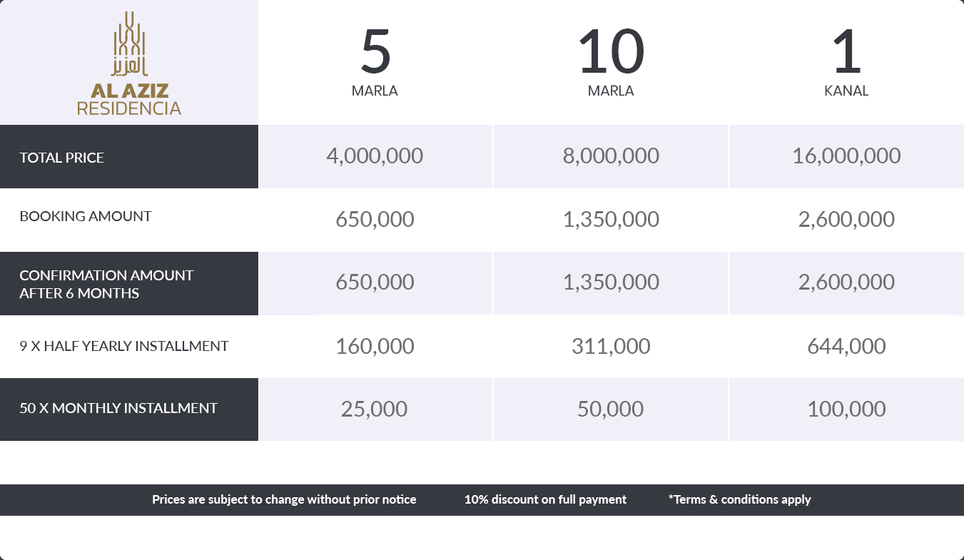Click the AL AZIZ RESIDENCIA brand text
Viewport: 964px width, 560px height.
coord(129,100)
